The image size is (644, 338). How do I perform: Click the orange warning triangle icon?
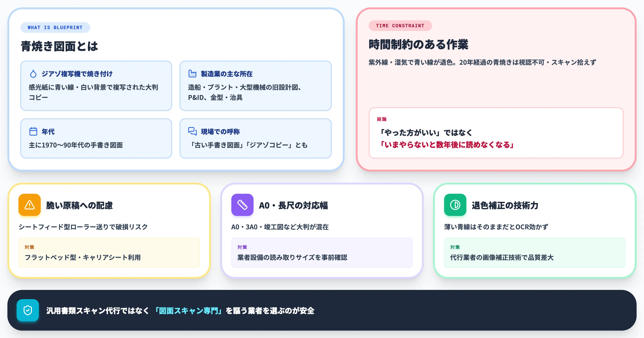point(30,205)
